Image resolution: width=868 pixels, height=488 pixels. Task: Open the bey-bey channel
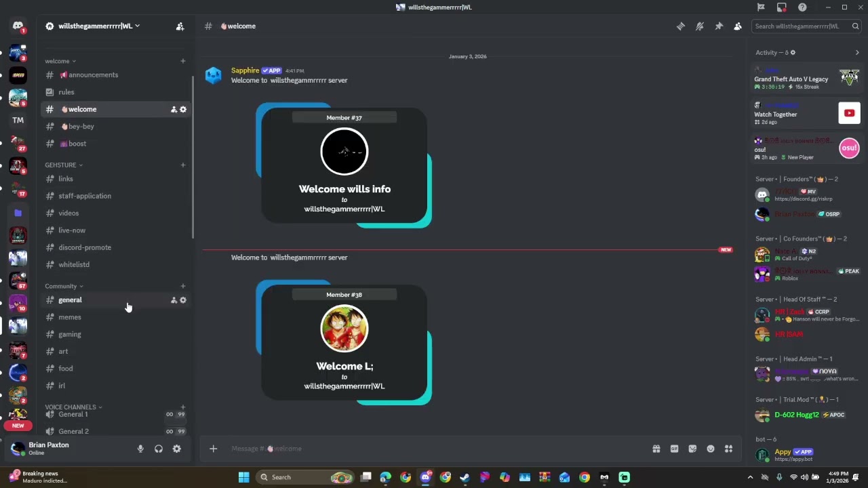(x=116, y=126)
